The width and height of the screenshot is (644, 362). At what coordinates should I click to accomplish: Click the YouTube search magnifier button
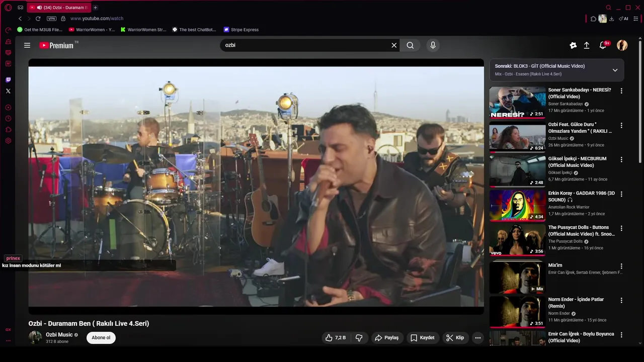[411, 45]
